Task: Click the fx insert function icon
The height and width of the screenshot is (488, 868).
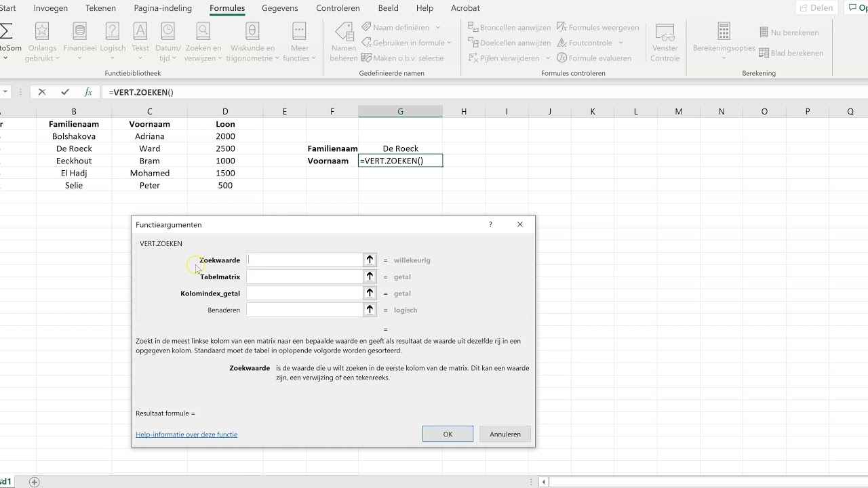Action: [x=88, y=92]
